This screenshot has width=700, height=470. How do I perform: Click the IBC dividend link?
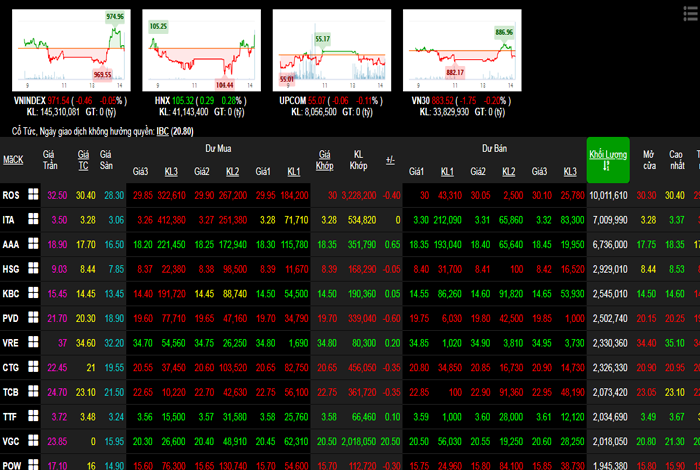click(162, 131)
